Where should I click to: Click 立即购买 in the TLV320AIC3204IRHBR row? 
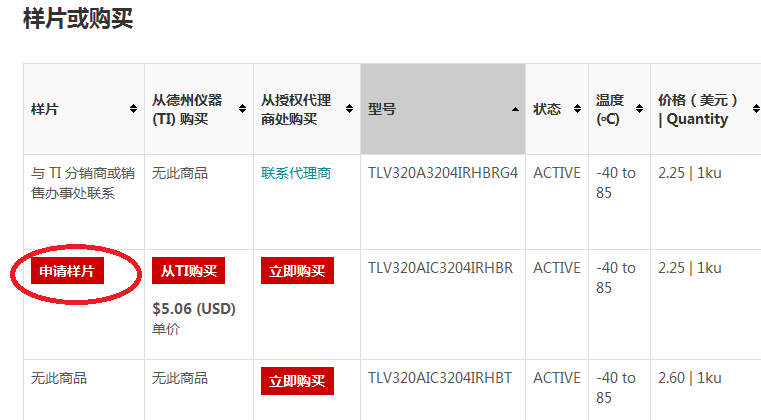point(297,271)
